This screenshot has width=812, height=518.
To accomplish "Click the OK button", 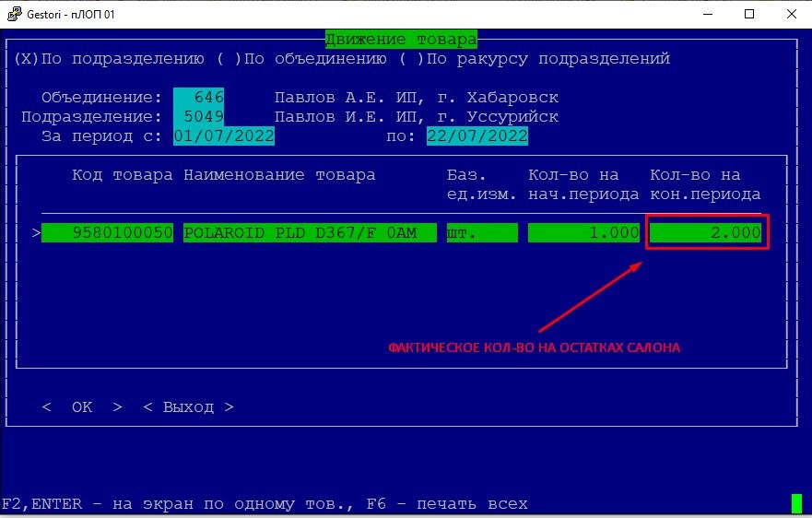I will click(x=82, y=407).
